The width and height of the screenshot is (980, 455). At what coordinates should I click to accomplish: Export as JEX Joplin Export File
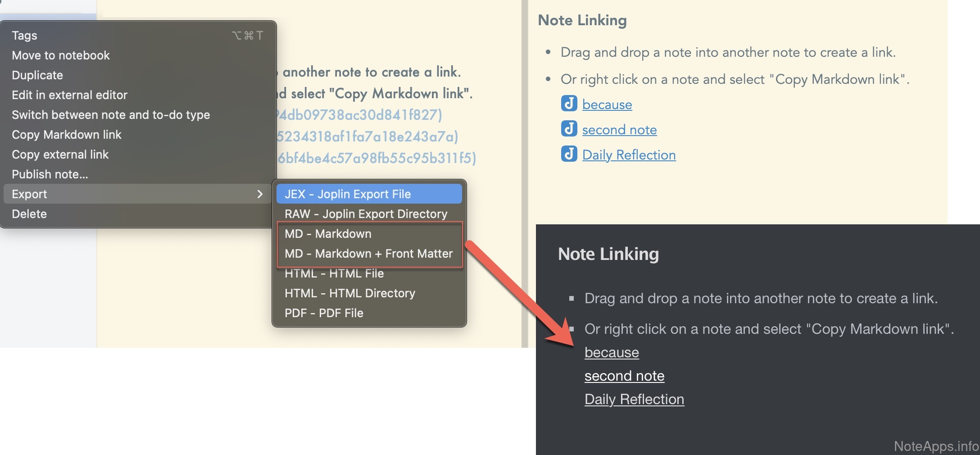348,194
